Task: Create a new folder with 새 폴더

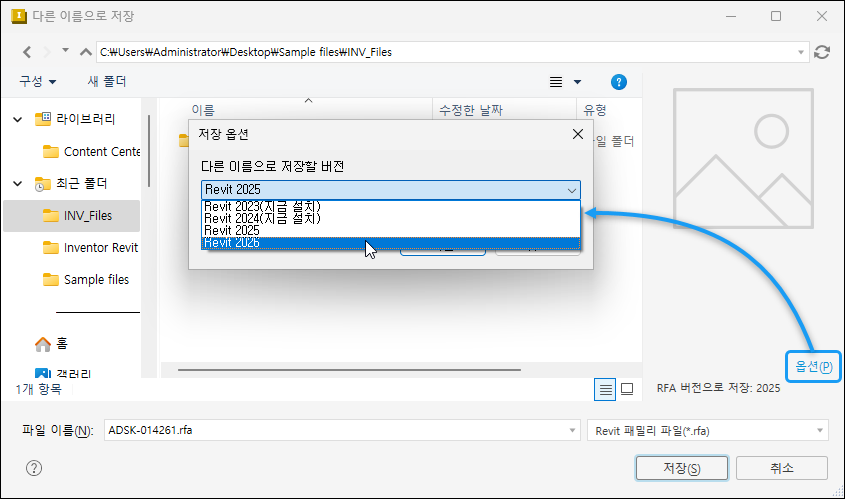Action: 107,81
